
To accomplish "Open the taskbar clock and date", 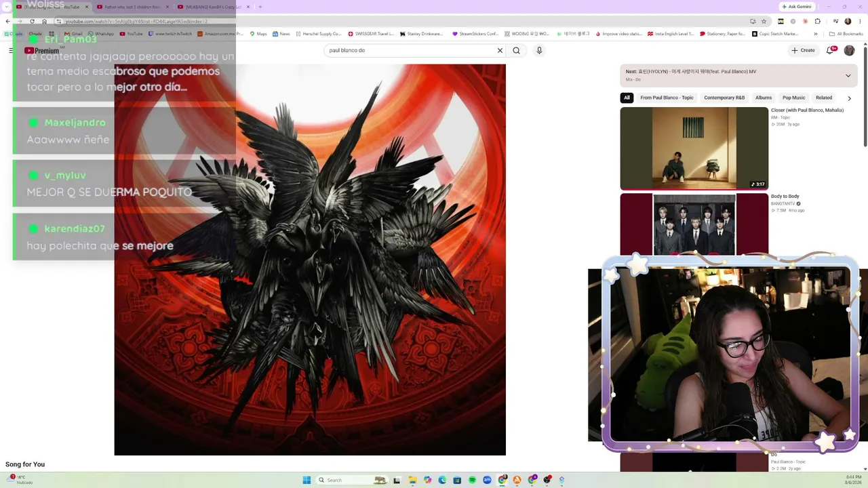I will coord(853,480).
